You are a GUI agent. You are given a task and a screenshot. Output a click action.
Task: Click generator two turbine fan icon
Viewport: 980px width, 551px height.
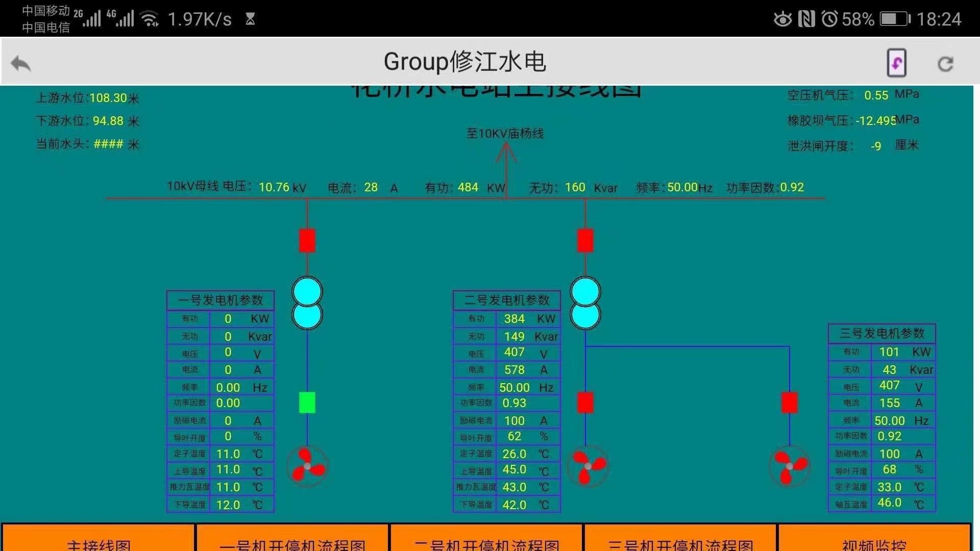[x=587, y=466]
